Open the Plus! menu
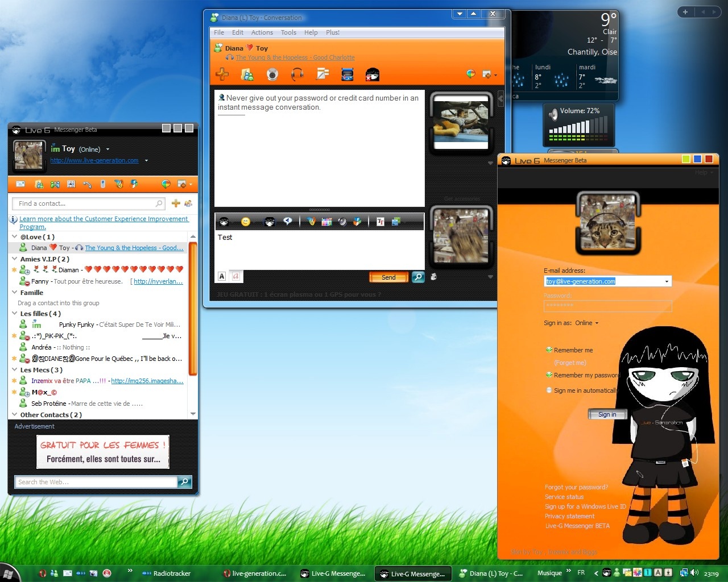 pyautogui.click(x=333, y=32)
